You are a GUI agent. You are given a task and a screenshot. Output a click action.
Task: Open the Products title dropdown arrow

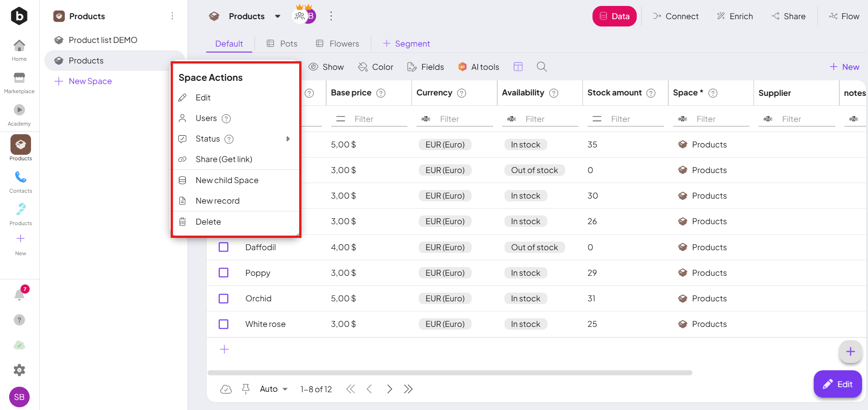[x=277, y=16]
